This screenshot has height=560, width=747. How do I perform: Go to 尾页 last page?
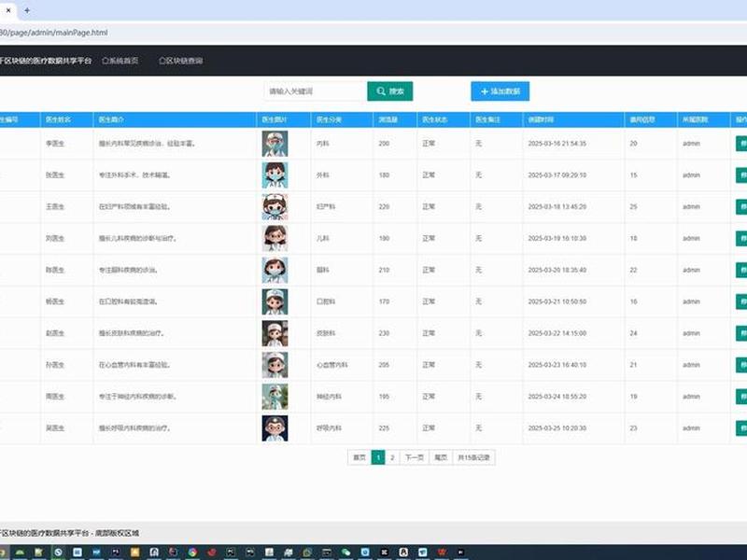(441, 457)
